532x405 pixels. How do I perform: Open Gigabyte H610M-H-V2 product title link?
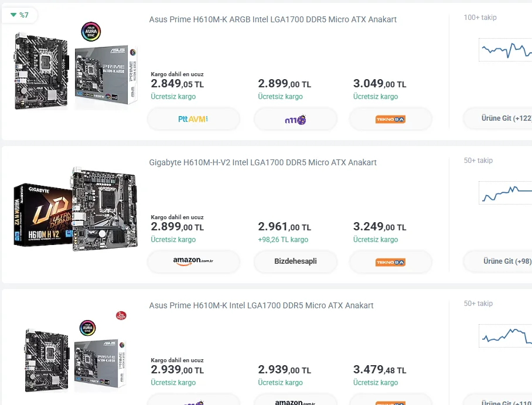[x=262, y=162]
